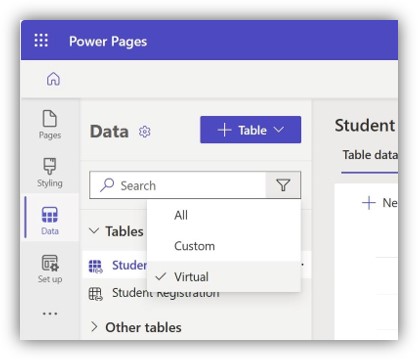The image size is (418, 360).
Task: Click into the Search tables field
Action: (177, 185)
